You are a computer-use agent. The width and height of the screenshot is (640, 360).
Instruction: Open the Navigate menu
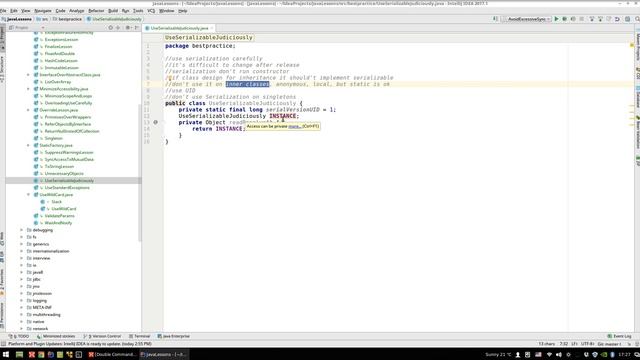coord(43,11)
